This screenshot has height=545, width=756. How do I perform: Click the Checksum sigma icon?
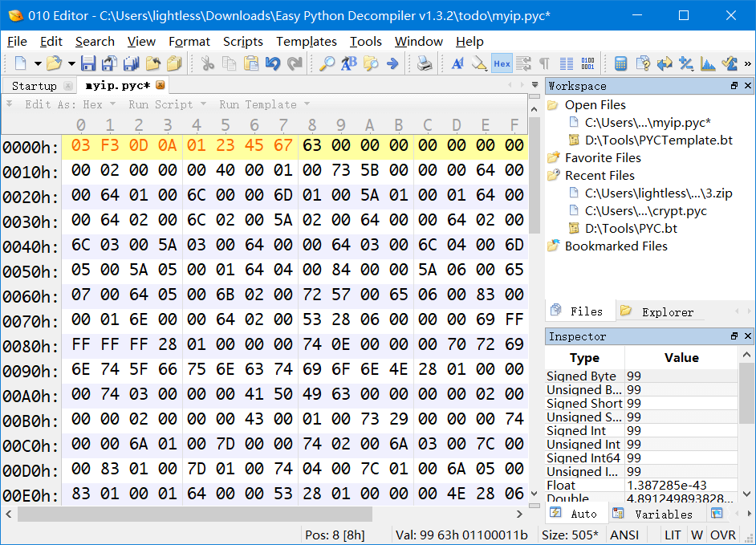pyautogui.click(x=730, y=63)
